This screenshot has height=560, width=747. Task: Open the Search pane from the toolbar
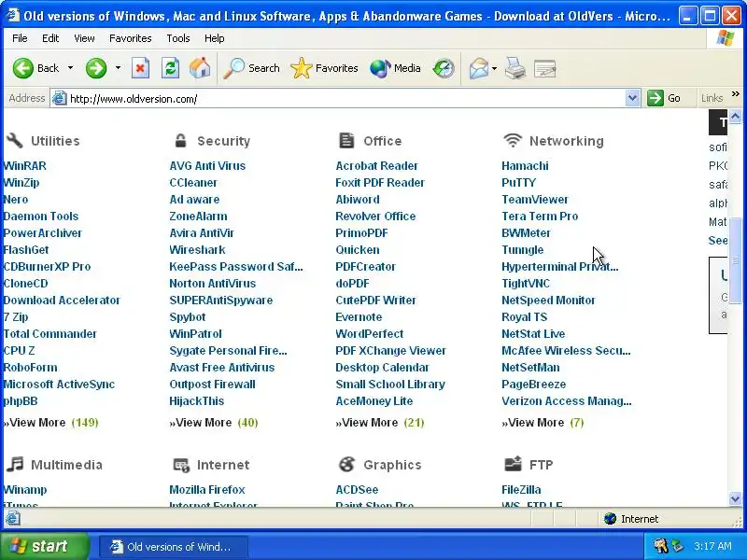[x=251, y=68]
